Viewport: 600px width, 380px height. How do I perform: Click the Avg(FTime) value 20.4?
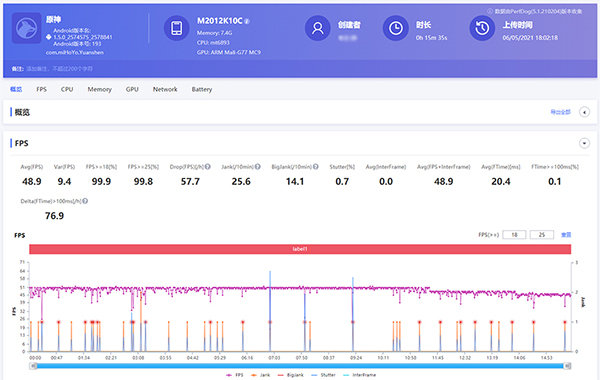[501, 181]
